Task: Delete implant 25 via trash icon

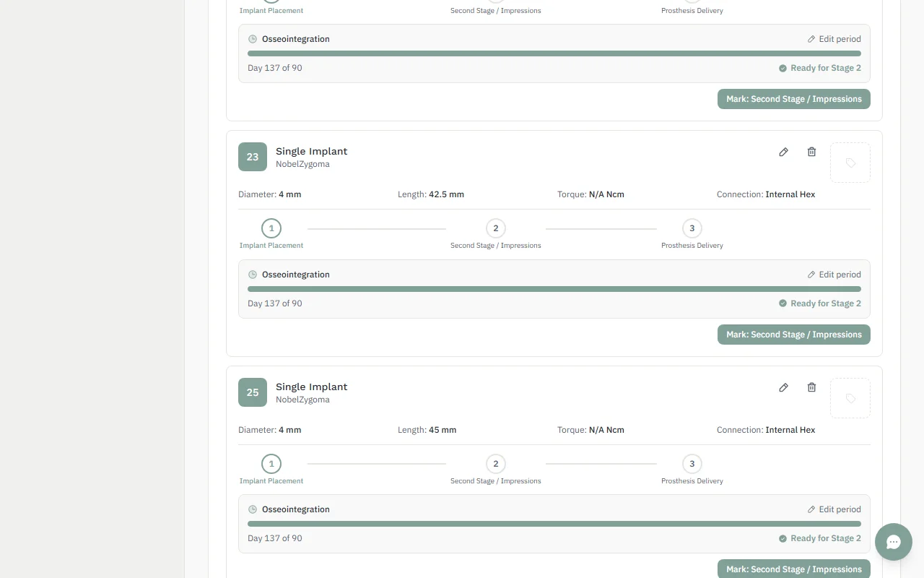Action: click(811, 387)
